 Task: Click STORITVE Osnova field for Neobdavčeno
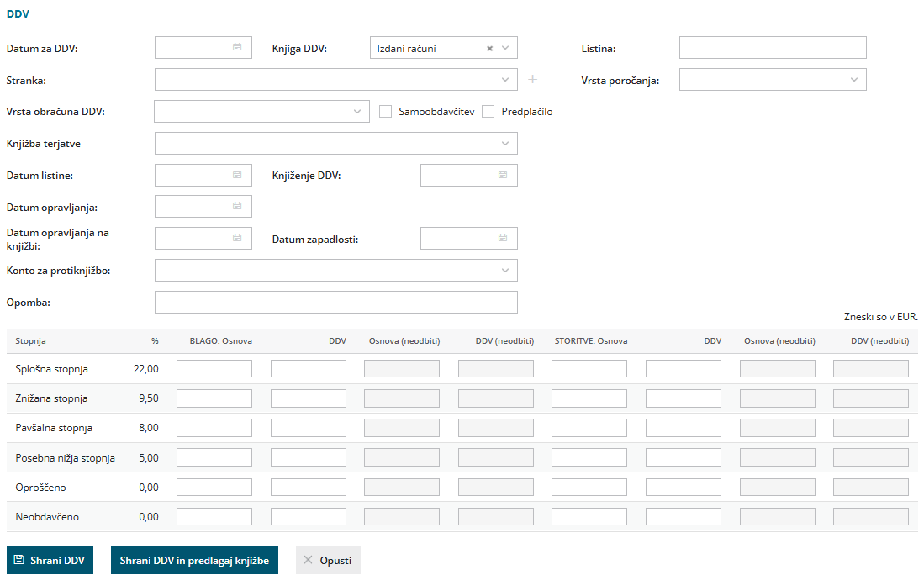[589, 517]
